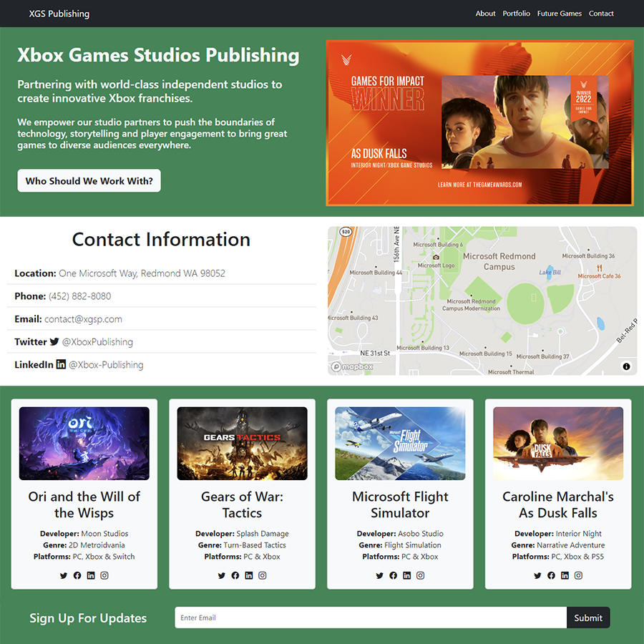The height and width of the screenshot is (644, 644).
Task: Open the About nav item
Action: point(485,14)
